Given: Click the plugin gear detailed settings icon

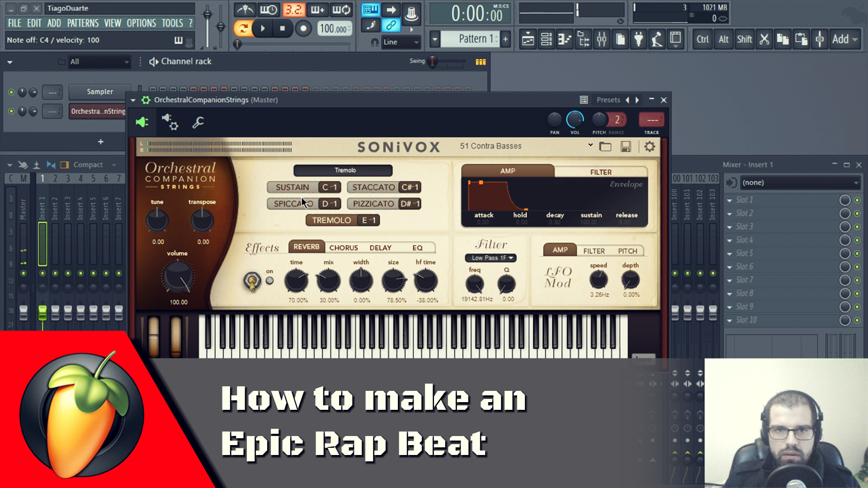Looking at the screenshot, I should [x=170, y=122].
